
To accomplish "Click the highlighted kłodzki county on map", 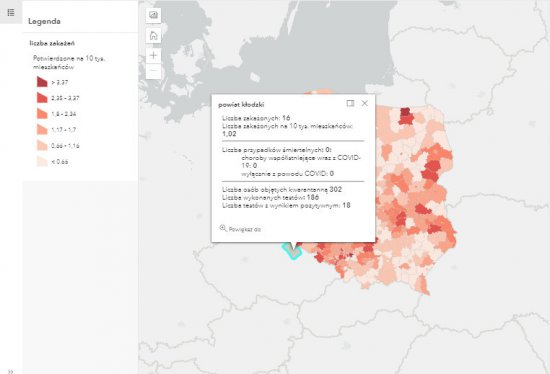I will pyautogui.click(x=293, y=251).
